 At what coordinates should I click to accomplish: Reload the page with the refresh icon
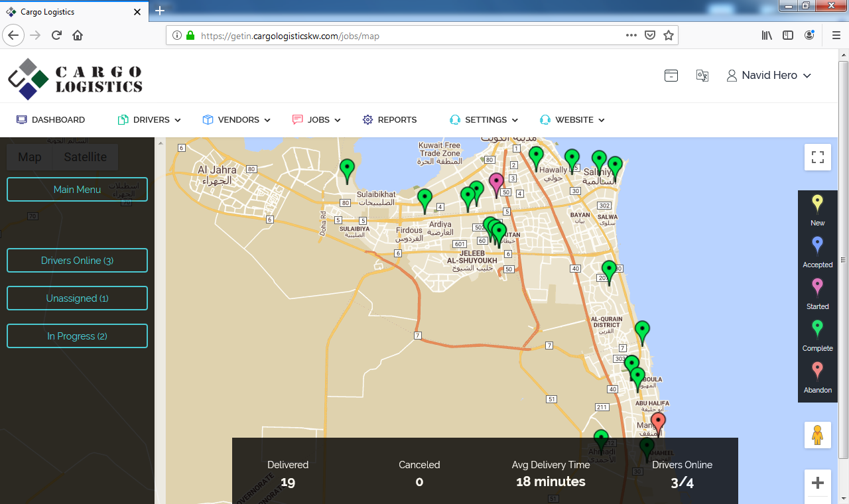tap(56, 35)
